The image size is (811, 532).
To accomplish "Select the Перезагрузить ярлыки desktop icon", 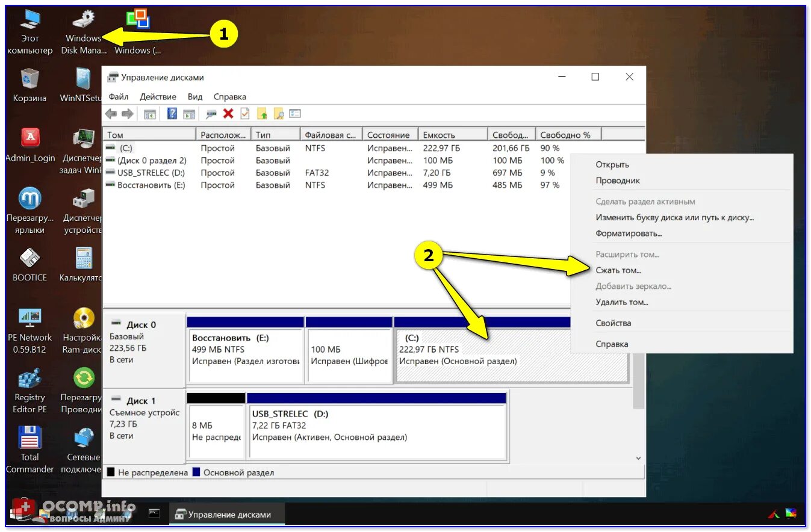I will 30,211.
